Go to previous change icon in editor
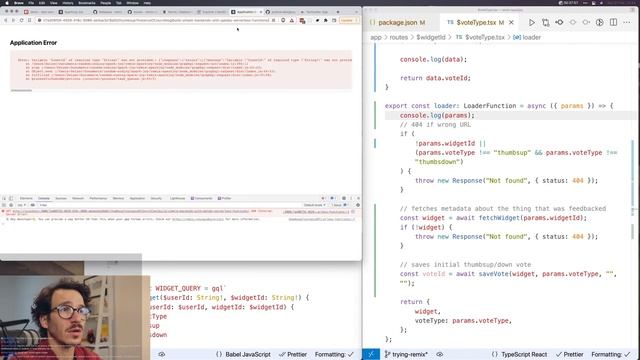 tap(559, 23)
